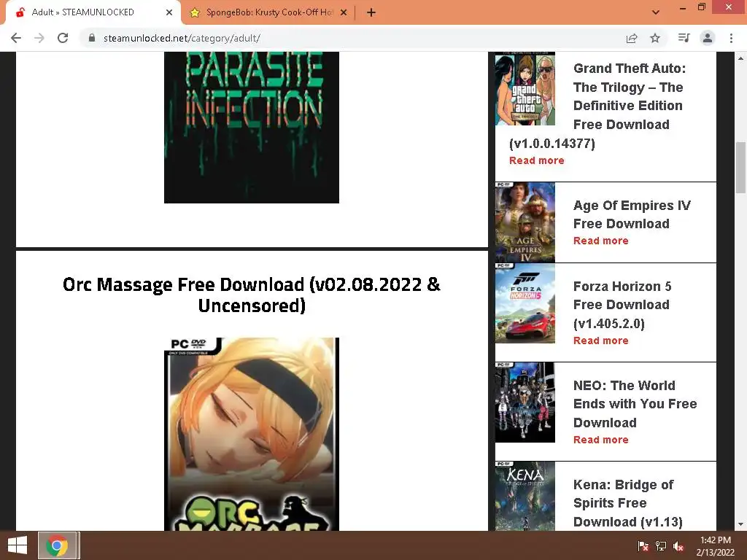This screenshot has height=560, width=747.
Task: Switch to the Adult STEAMUNLOCKED tab
Action: pyautogui.click(x=90, y=12)
